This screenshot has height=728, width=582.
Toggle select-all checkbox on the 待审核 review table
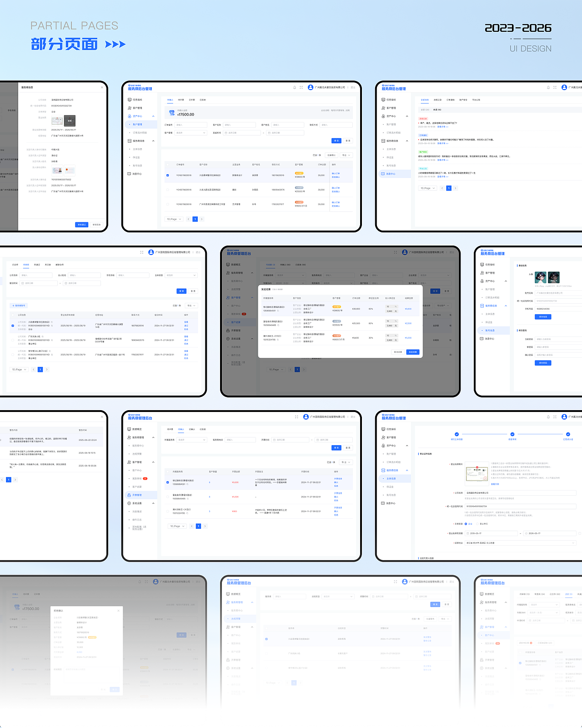point(13,315)
